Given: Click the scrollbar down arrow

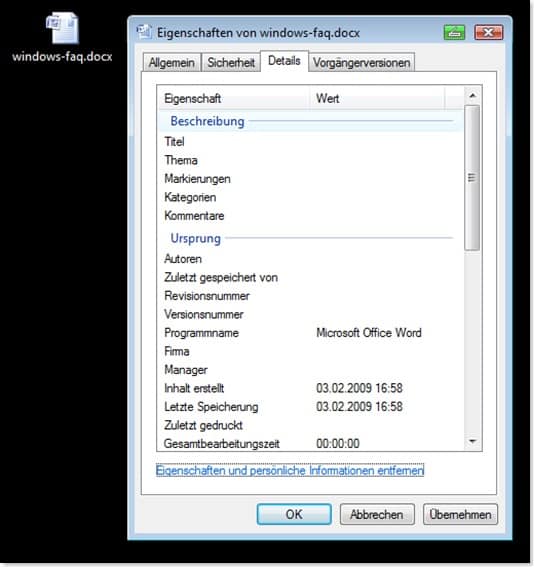Looking at the screenshot, I should click(472, 441).
